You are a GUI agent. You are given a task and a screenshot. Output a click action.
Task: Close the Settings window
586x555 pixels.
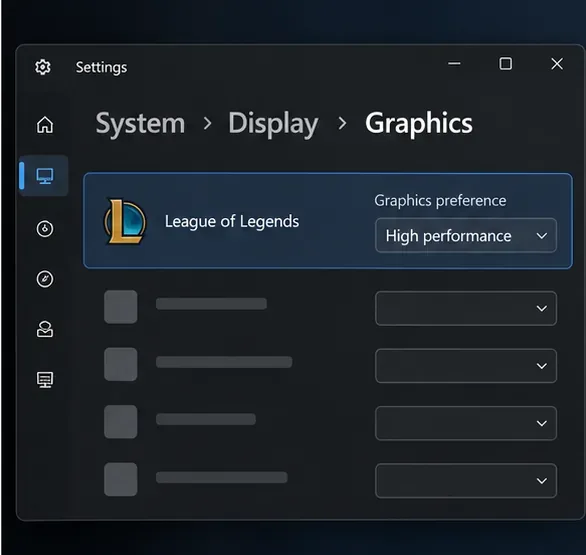[x=557, y=64]
